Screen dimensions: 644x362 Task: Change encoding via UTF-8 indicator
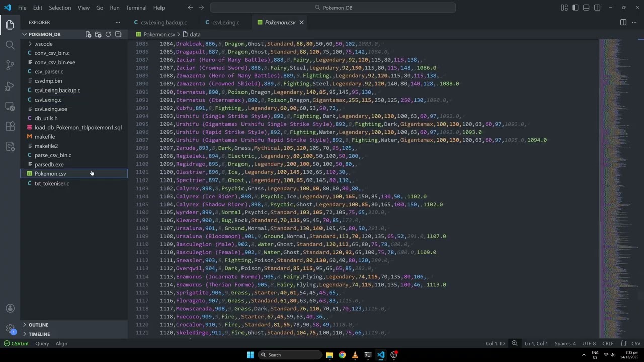589,343
